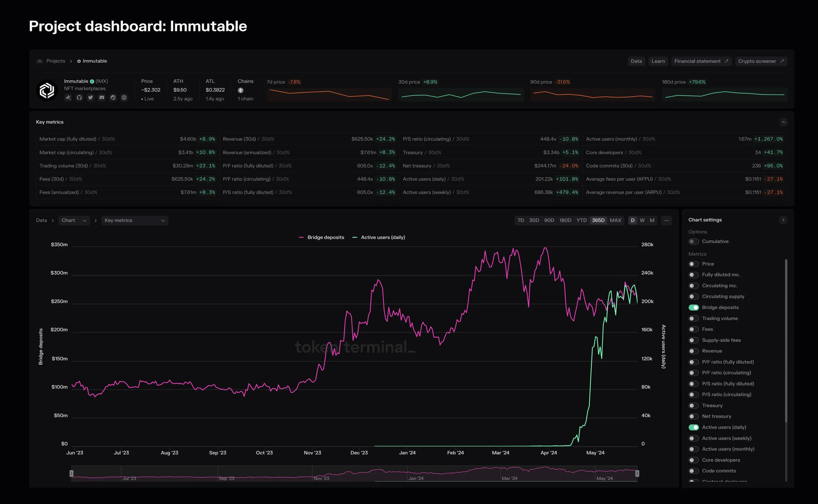Viewport: 818px width, 504px height.
Task: Switch to monthly M granularity
Action: [652, 220]
